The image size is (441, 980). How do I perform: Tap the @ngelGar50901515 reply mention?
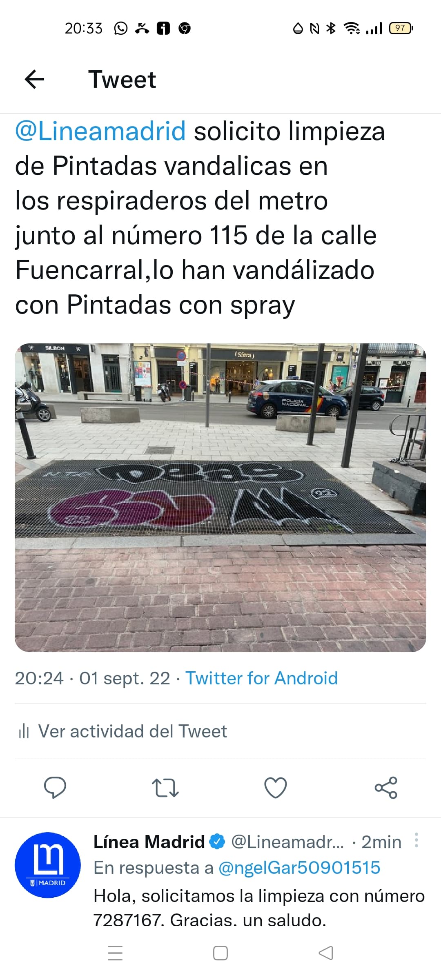coord(299,867)
